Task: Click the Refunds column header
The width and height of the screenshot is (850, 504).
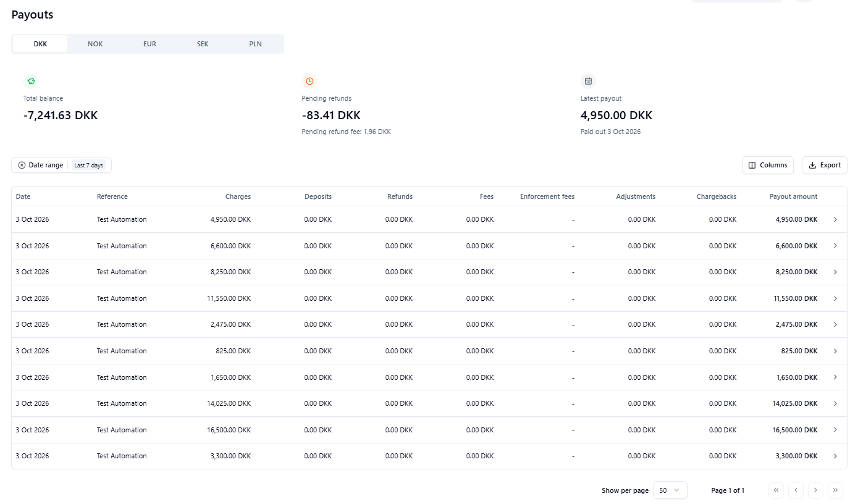Action: [x=400, y=196]
